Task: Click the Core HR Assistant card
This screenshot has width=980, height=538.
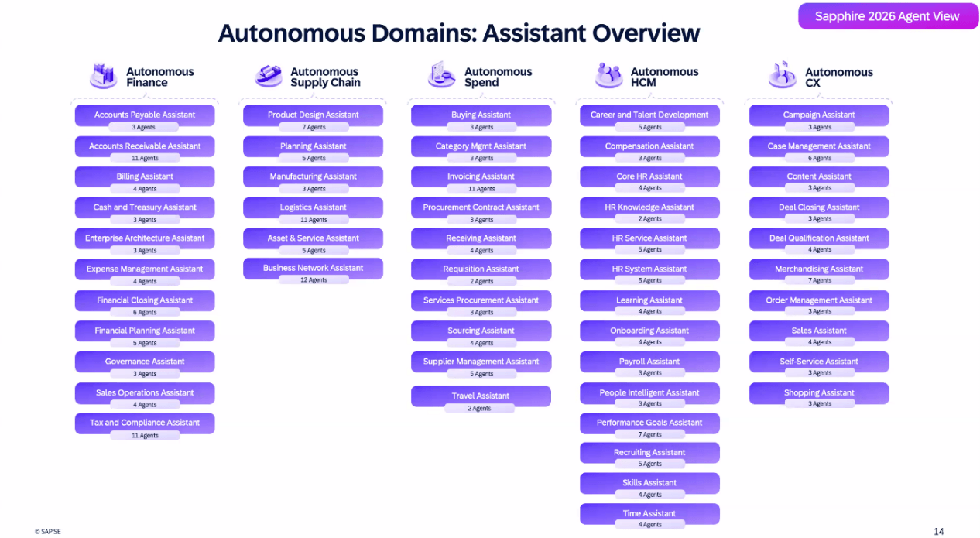Action: click(x=649, y=176)
